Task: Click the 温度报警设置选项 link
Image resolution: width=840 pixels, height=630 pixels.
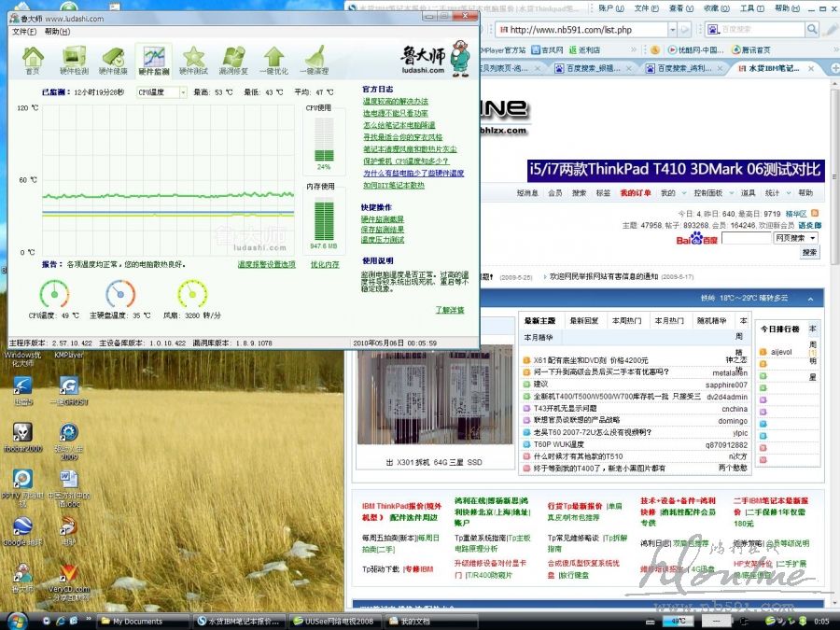Action: pyautogui.click(x=266, y=264)
